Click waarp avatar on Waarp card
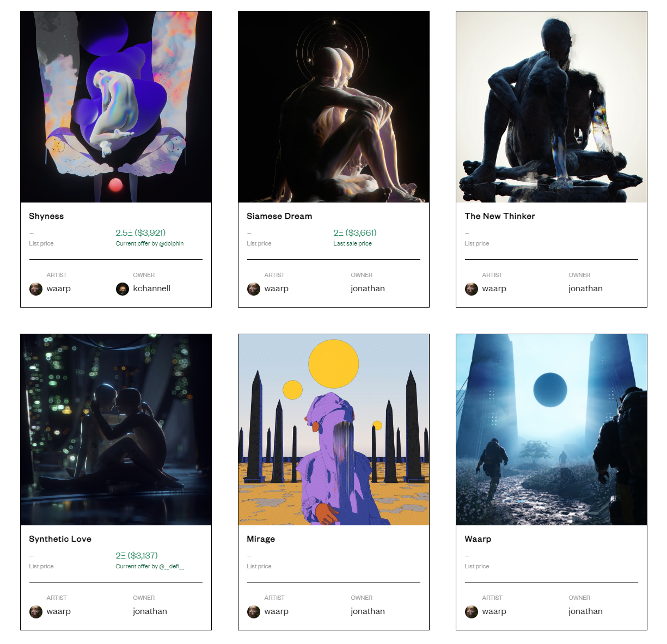The width and height of the screenshot is (667, 644). (472, 612)
